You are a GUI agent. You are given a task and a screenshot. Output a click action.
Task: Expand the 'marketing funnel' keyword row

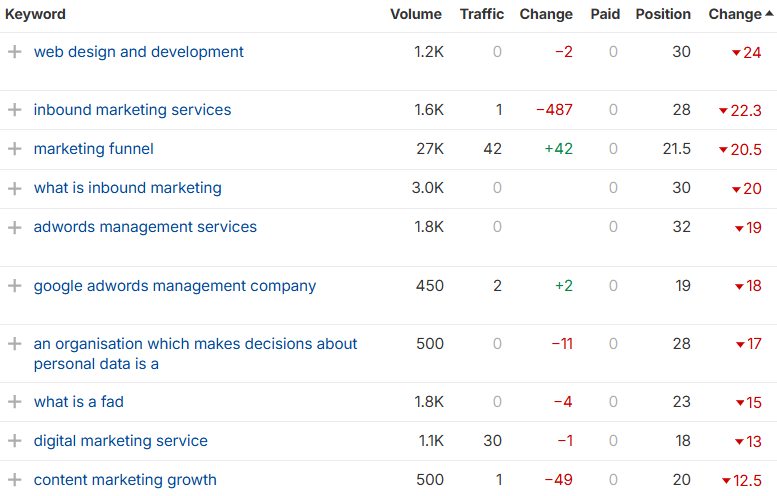point(15,149)
